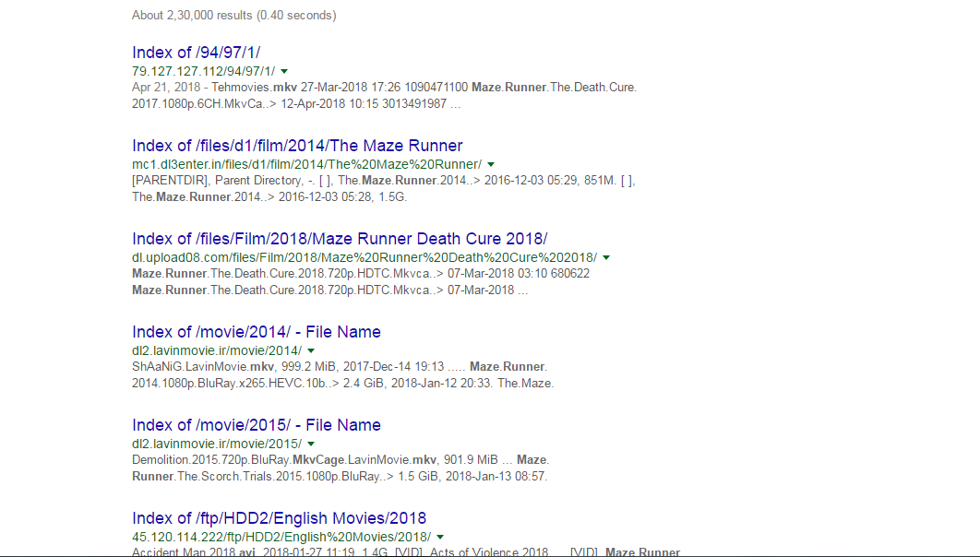
Task: Expand dropdown arrow beside dl2.lavinmovie.ir/movie/2015/
Action: coord(311,444)
